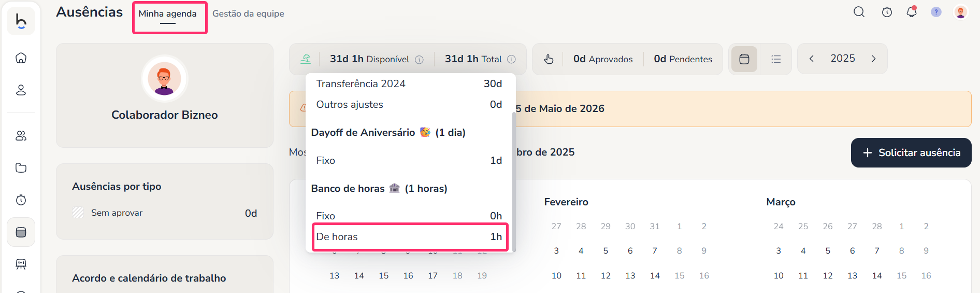Click the stopwatch icon in top bar

pos(887,12)
